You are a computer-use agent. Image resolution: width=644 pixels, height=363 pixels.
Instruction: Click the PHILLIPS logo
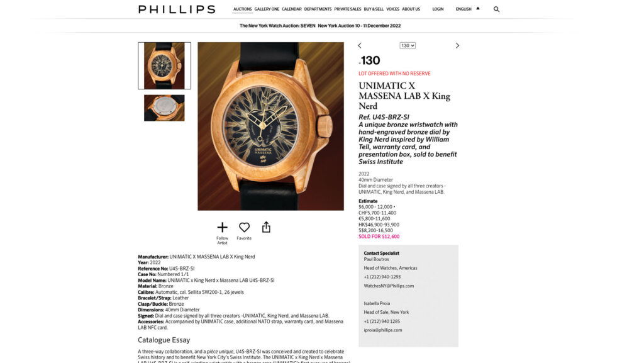pyautogui.click(x=177, y=9)
